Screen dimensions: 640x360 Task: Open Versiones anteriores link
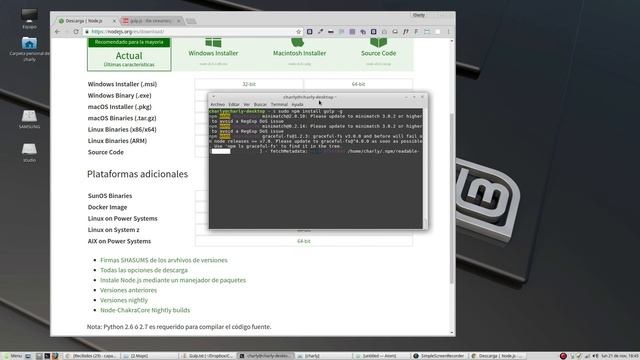point(129,290)
